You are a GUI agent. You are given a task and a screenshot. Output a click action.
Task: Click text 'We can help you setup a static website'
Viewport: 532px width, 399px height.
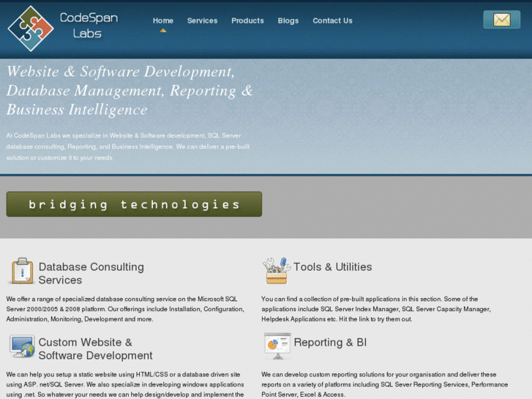[x=125, y=384]
